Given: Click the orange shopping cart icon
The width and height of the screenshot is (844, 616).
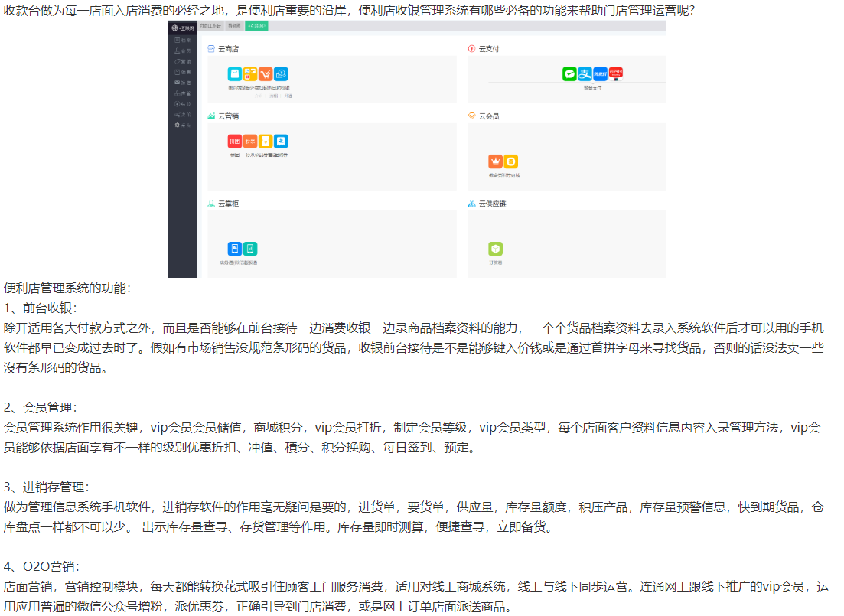Looking at the screenshot, I should point(266,74).
